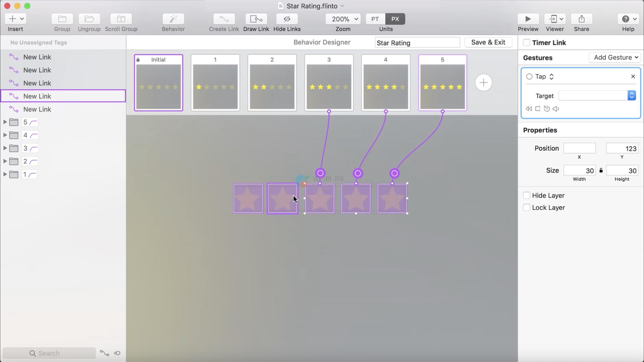Open the Share icon in the toolbar
This screenshot has width=644, height=362.
(x=581, y=19)
